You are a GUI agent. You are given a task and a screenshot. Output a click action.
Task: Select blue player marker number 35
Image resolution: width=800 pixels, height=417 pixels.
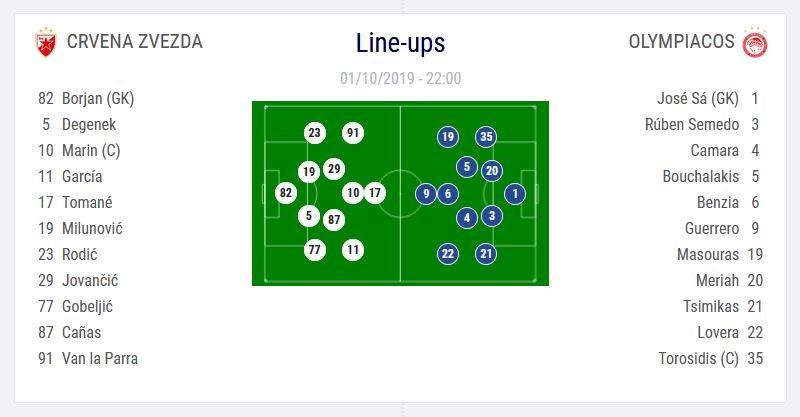pyautogui.click(x=486, y=137)
